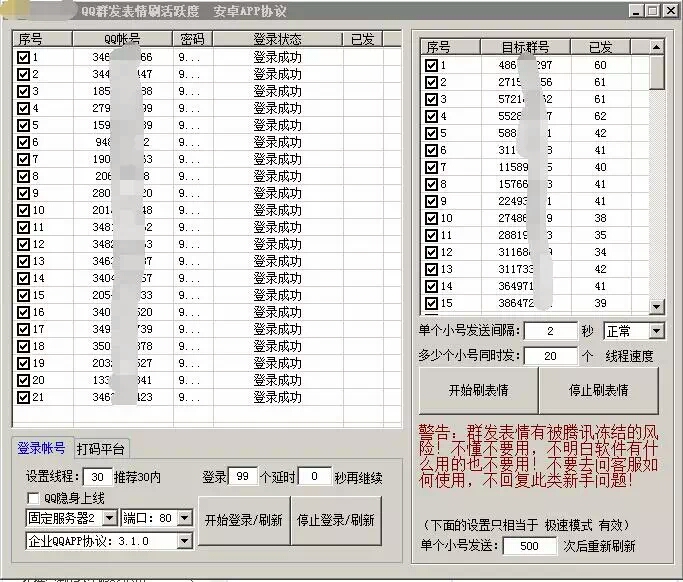Select the 登录帐号 tab
The height and width of the screenshot is (582, 683).
pos(42,448)
